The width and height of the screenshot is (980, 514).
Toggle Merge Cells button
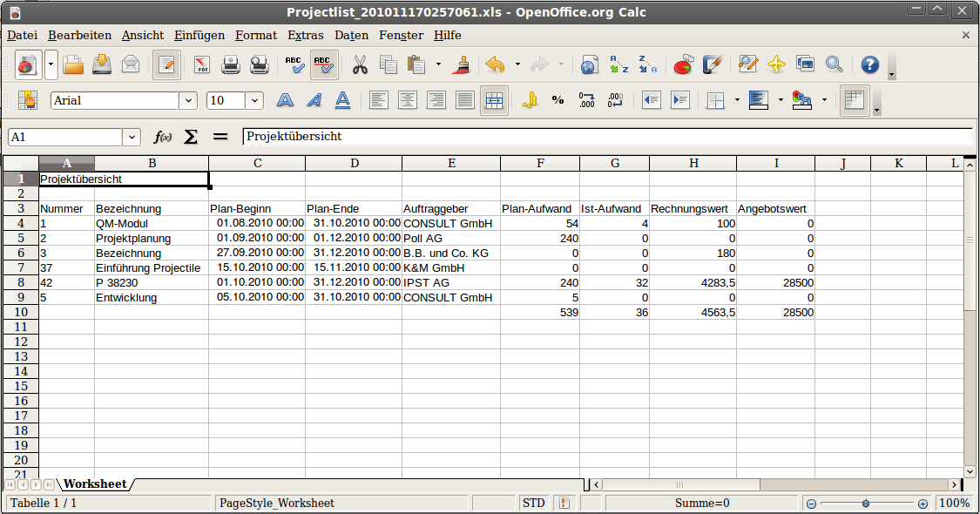click(494, 100)
